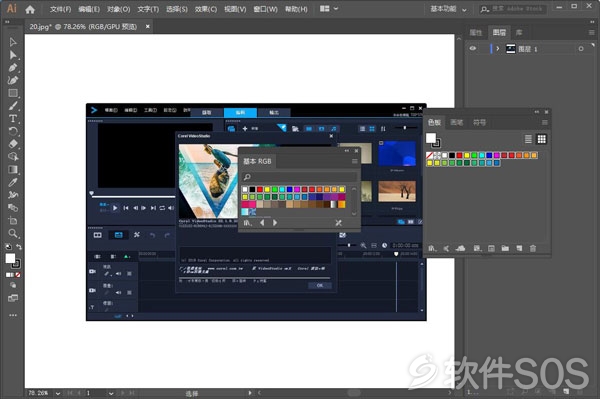The width and height of the screenshot is (600, 399).
Task: Select the Eraser tool
Action: coord(13,144)
